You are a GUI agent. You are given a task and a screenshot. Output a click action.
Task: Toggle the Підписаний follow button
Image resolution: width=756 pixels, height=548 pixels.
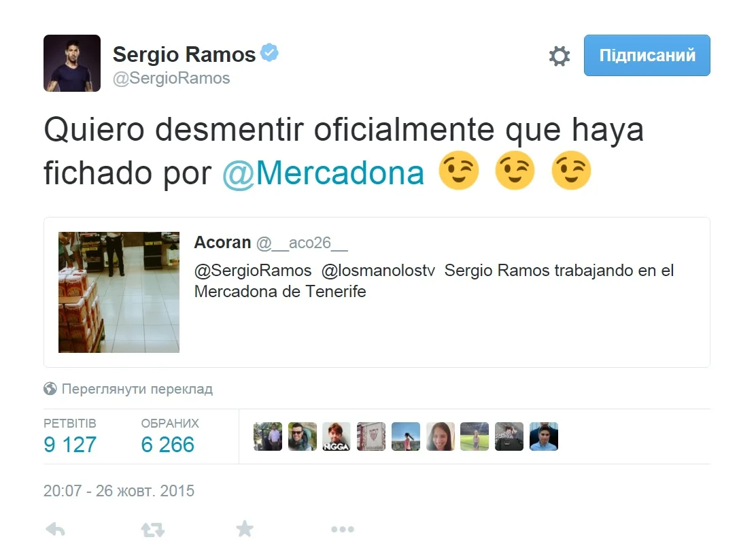[647, 56]
